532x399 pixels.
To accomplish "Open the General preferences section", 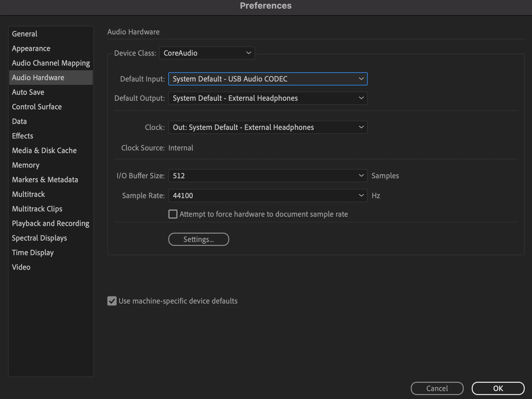I will point(51,34).
